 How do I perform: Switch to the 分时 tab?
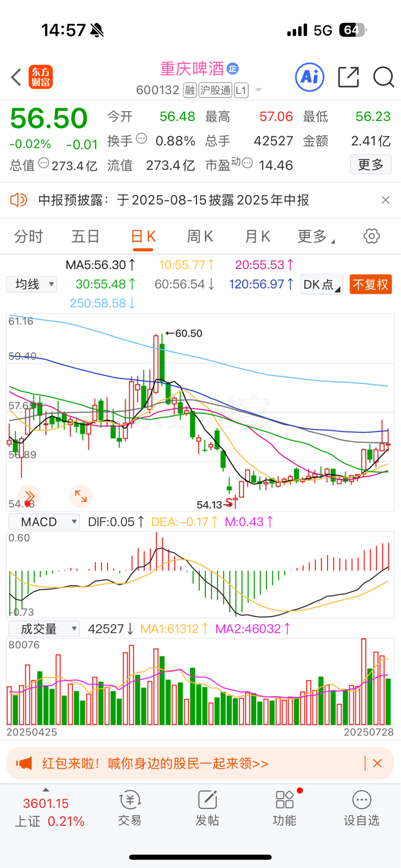(29, 237)
